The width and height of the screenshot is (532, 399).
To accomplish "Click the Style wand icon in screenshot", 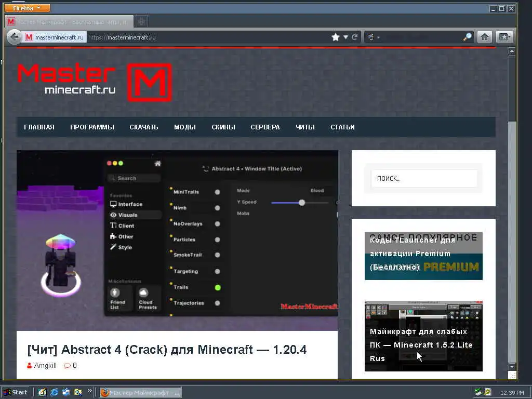I will [113, 247].
